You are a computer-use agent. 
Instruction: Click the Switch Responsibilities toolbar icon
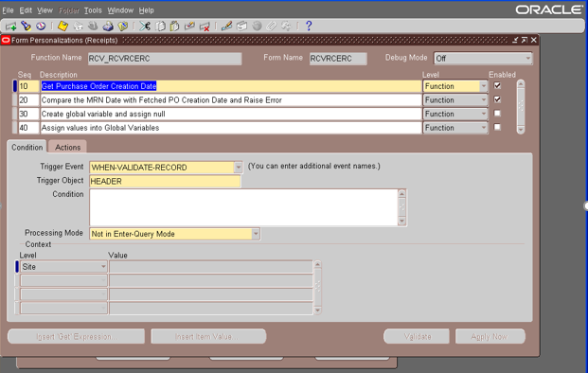coord(93,26)
